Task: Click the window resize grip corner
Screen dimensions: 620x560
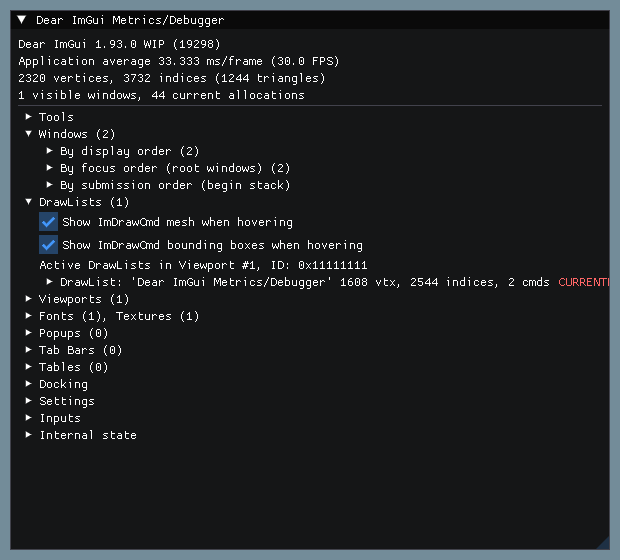Action: point(604,544)
